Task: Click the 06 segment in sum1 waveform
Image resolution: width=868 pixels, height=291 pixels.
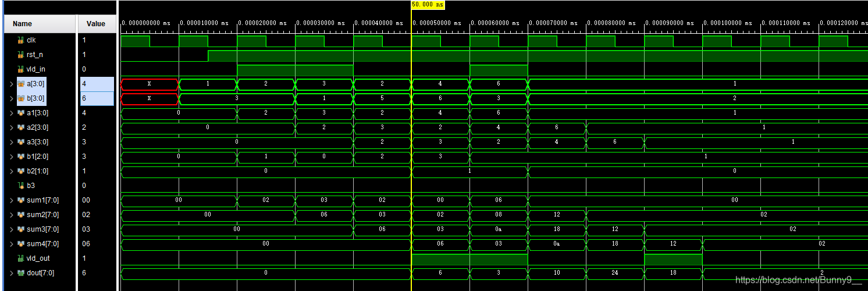Action: point(499,200)
